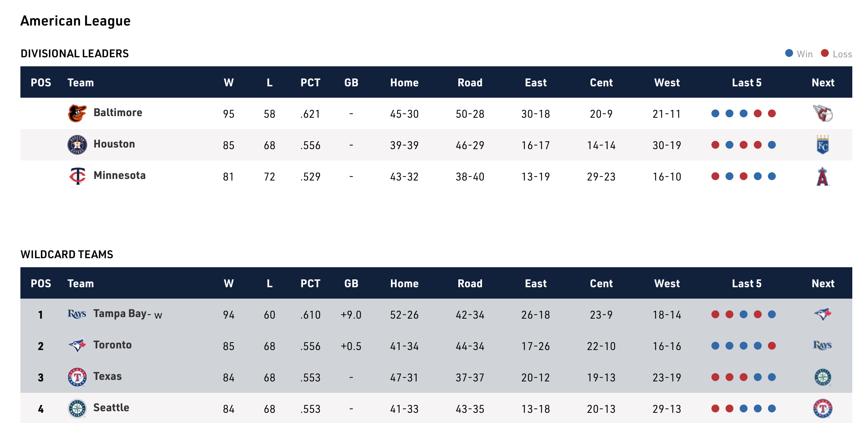Click the Rays logo beside Tampa Bay
This screenshot has height=423, width=868.
point(77,314)
